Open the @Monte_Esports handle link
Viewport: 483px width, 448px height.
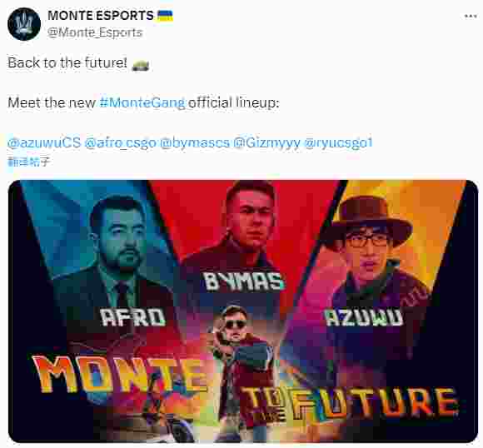(95, 32)
